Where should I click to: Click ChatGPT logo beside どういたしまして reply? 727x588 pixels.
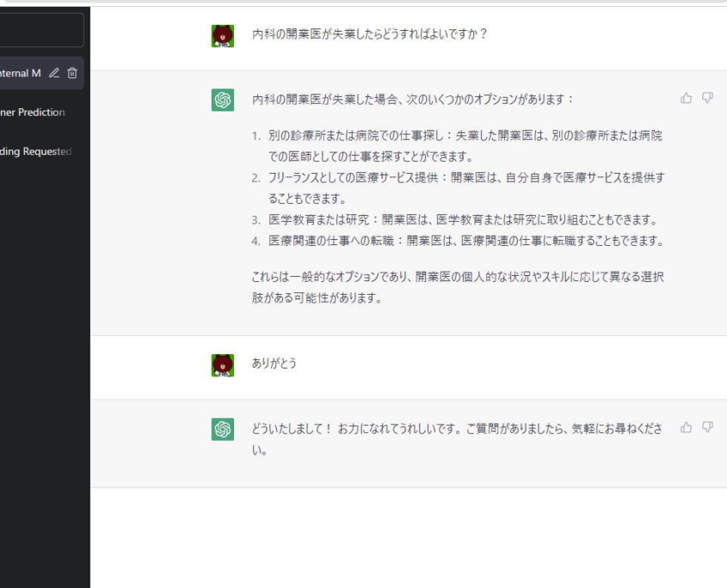(x=223, y=429)
